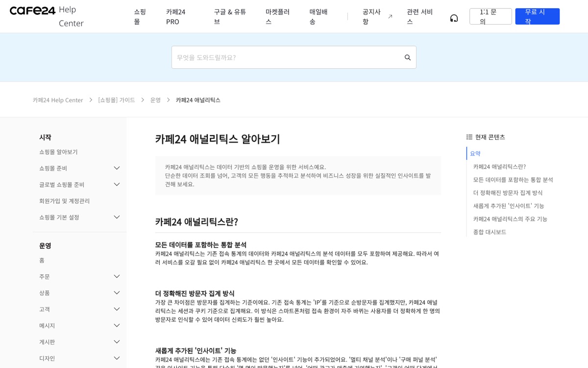588x368 pixels.
Task: Click the 시작 sidebar heading
Action: point(45,137)
